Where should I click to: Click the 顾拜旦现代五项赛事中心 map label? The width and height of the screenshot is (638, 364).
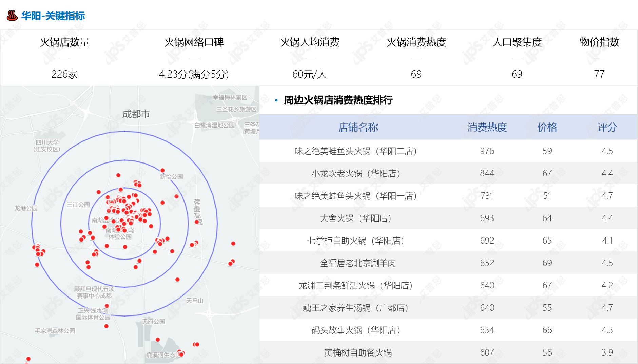coord(94,292)
